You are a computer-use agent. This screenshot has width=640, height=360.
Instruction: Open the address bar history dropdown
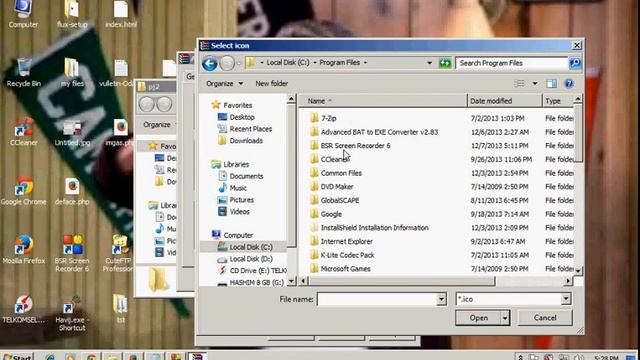(429, 63)
